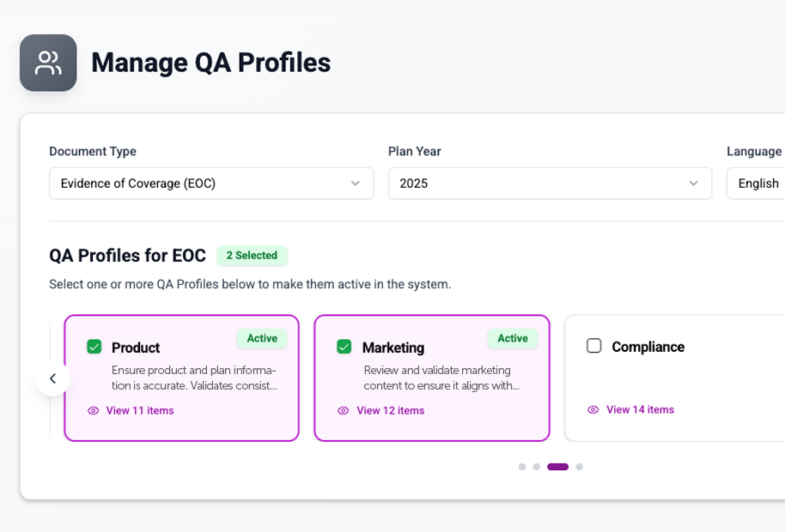Check the Compliance QA profile checkbox
This screenshot has width=785, height=532.
(x=593, y=346)
